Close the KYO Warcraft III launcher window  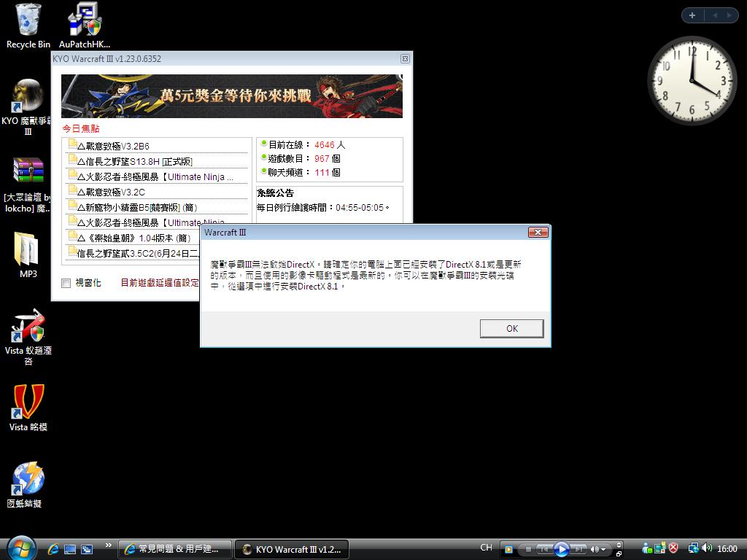(x=405, y=58)
